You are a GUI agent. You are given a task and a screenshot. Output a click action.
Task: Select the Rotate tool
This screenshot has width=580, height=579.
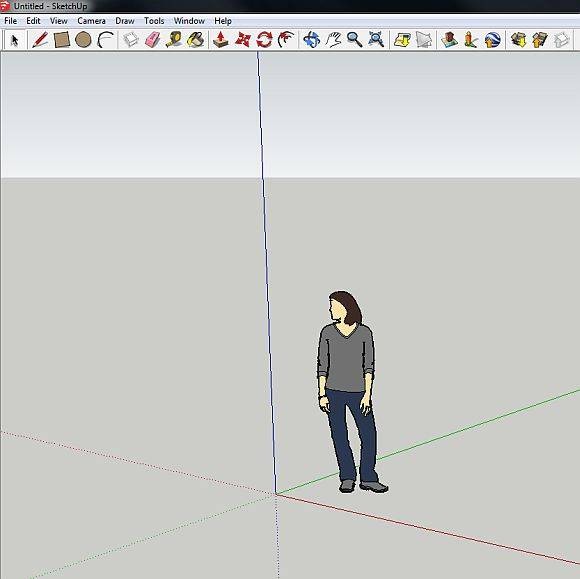tap(264, 40)
